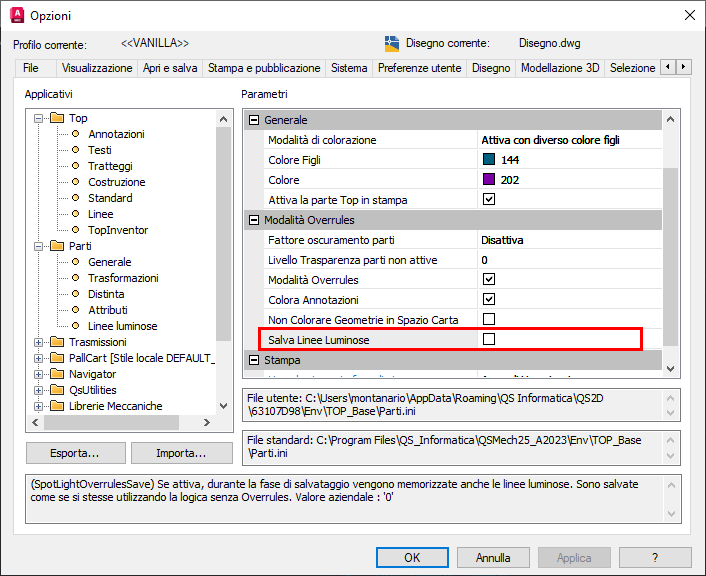Enable the Salva Linee Luminose checkbox
This screenshot has height=576, width=706.
489,340
